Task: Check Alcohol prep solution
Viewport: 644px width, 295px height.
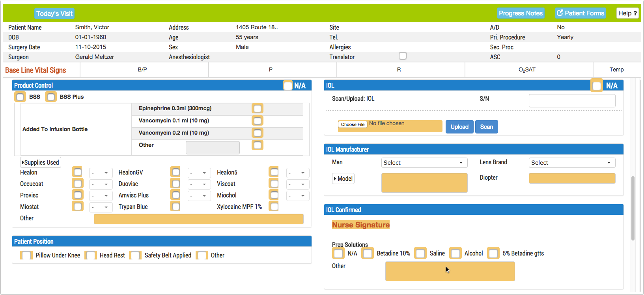Action: point(455,253)
